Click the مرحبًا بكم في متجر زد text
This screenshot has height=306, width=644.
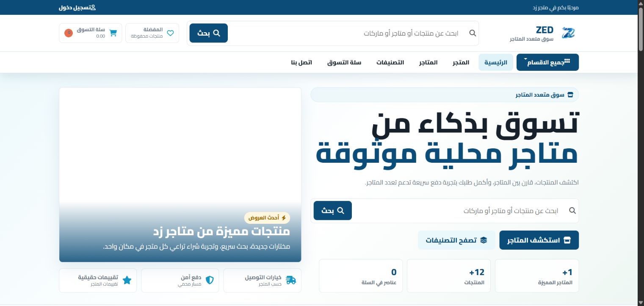(555, 8)
